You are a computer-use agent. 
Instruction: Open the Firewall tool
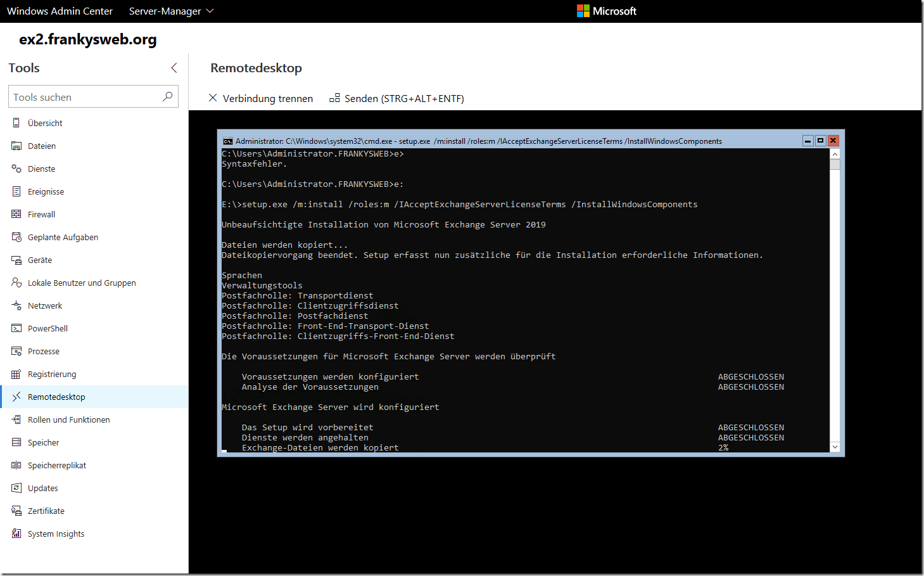pos(94,214)
